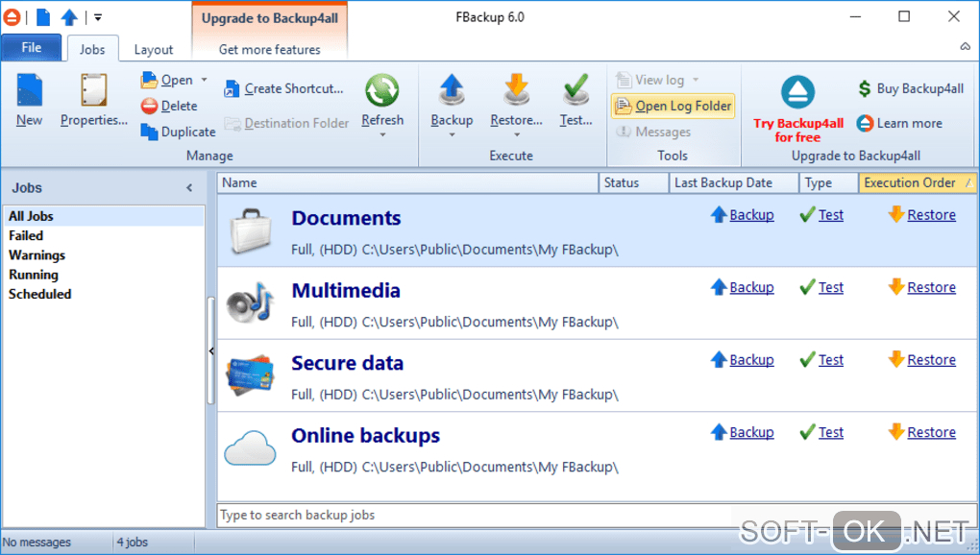Switch to the Layout ribbon tab
Viewport: 980px width, 555px height.
153,49
